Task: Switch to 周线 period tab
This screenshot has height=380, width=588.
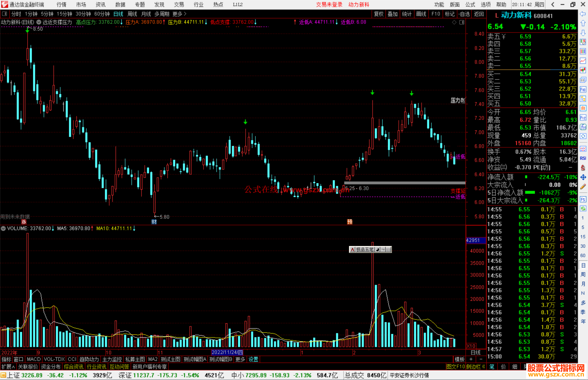Action: (x=132, y=14)
